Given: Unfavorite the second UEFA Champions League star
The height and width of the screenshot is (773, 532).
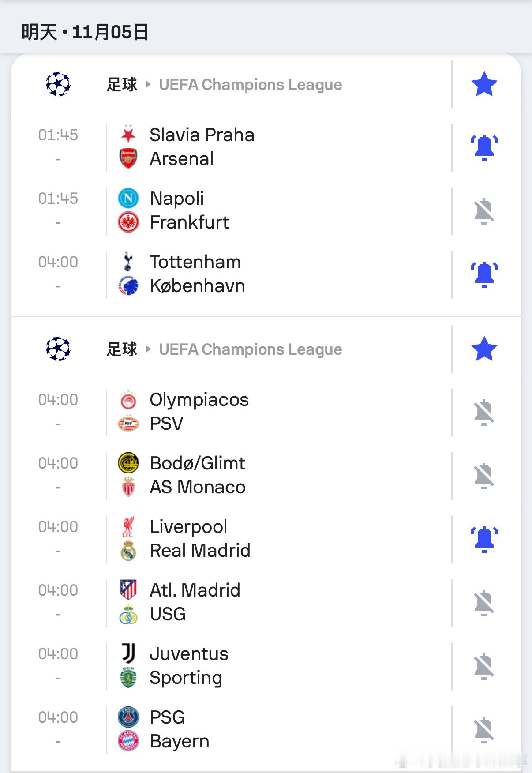Looking at the screenshot, I should (x=484, y=349).
